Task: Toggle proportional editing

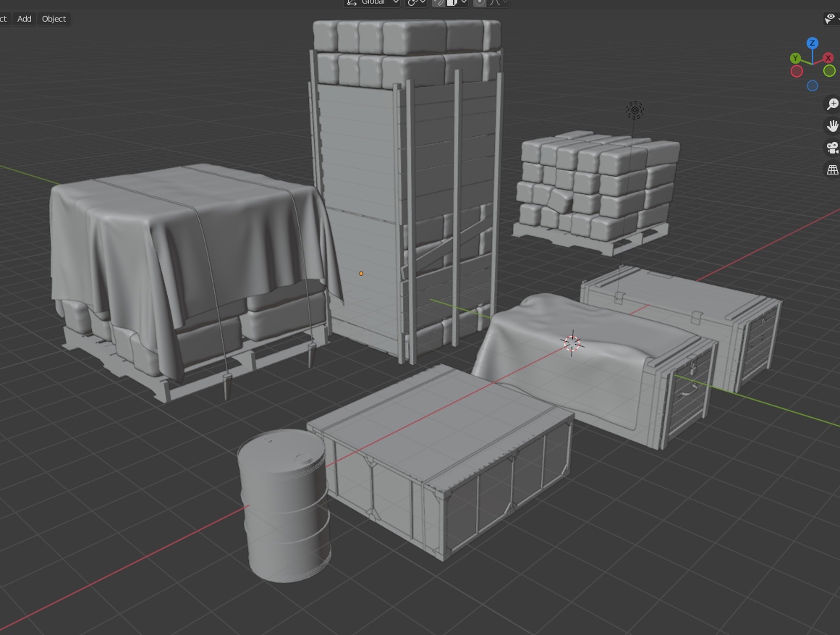Action: [x=480, y=2]
